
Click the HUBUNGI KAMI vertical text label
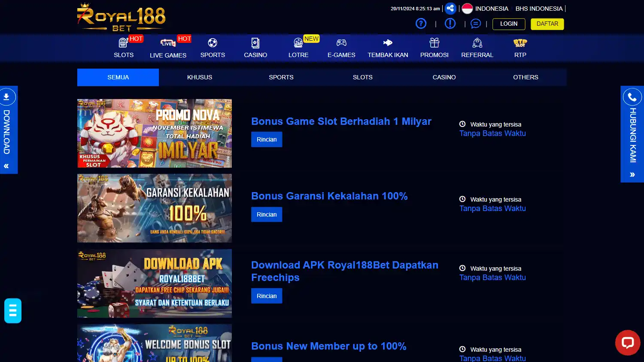(632, 135)
